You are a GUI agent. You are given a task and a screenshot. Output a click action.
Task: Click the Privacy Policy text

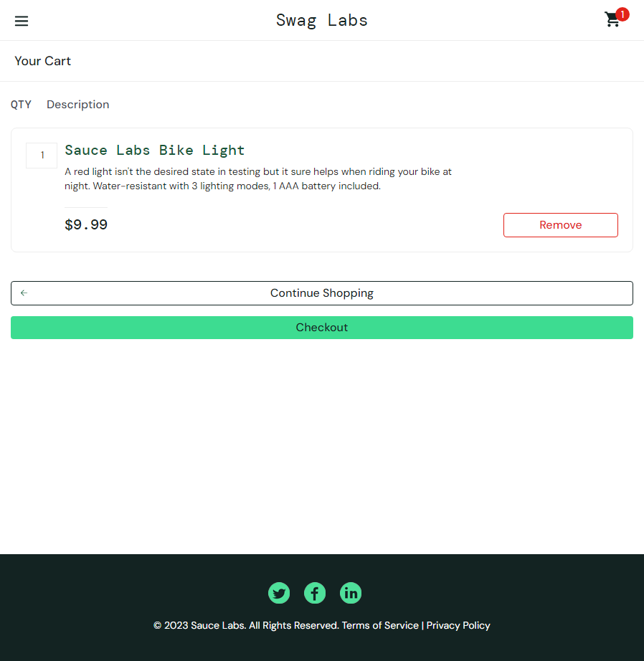pos(458,625)
